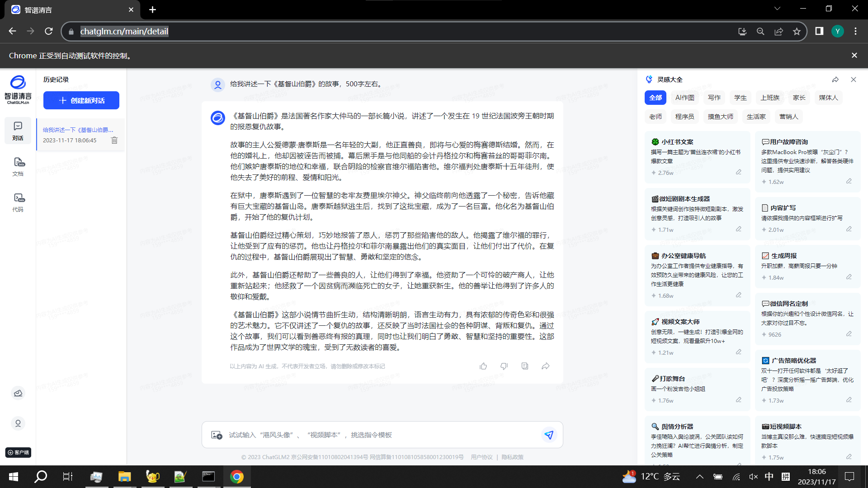
Task: Open Windows Start menu
Action: click(14, 477)
